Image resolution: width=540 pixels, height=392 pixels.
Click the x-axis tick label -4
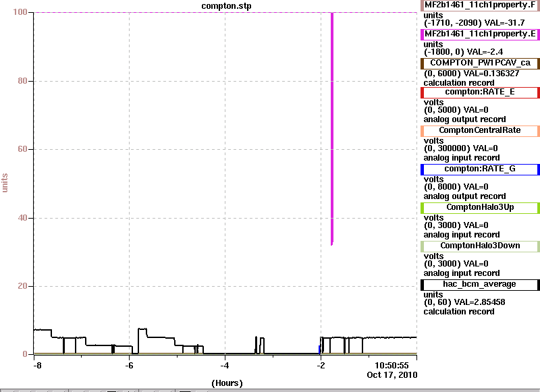pyautogui.click(x=225, y=366)
